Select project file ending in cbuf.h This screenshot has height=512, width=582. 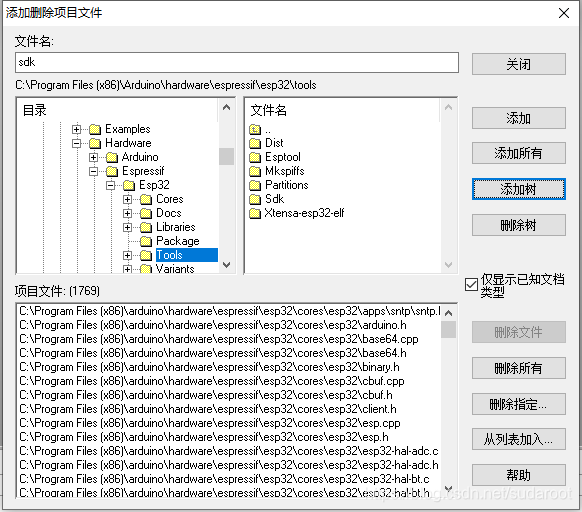point(206,395)
